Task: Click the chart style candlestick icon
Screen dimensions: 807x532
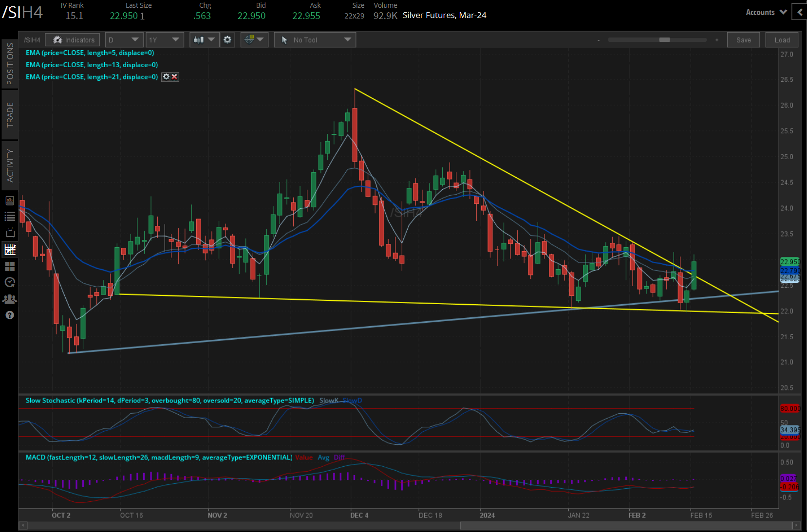Action: (x=200, y=39)
